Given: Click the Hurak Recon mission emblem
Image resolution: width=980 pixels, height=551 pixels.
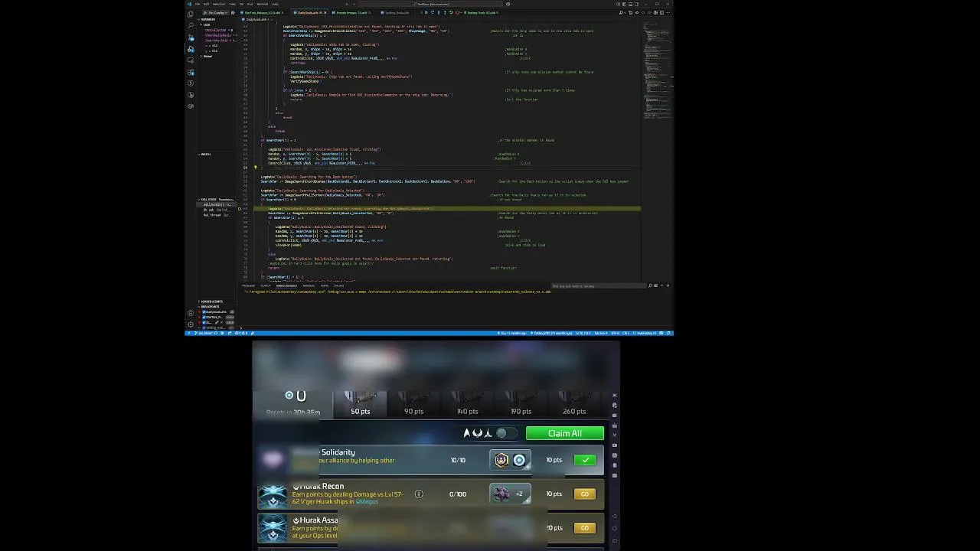Looking at the screenshot, I should (x=273, y=495).
